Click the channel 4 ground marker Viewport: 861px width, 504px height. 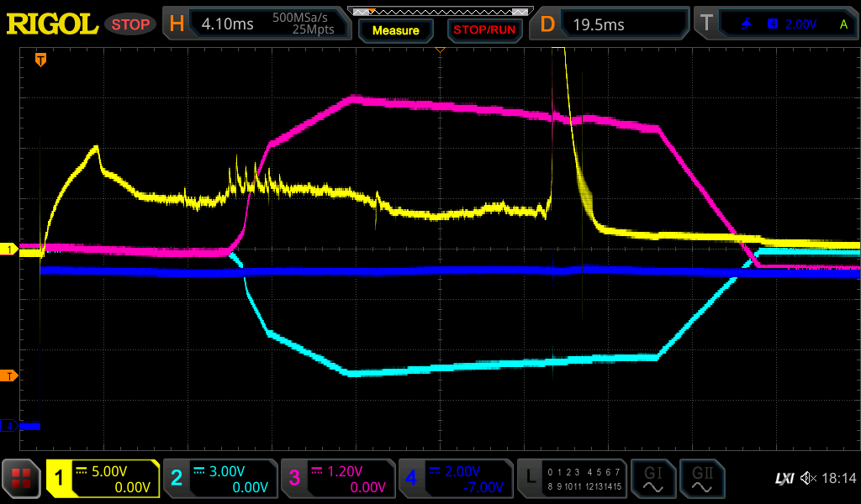[10, 426]
